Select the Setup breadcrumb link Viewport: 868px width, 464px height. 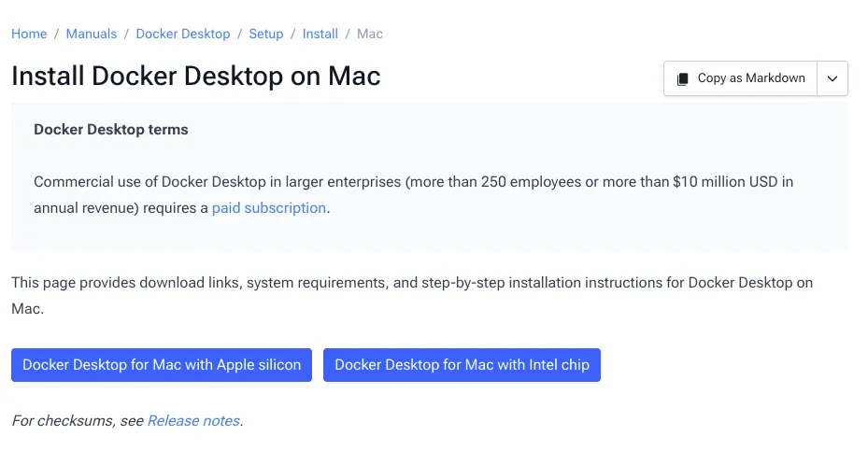[x=266, y=34]
